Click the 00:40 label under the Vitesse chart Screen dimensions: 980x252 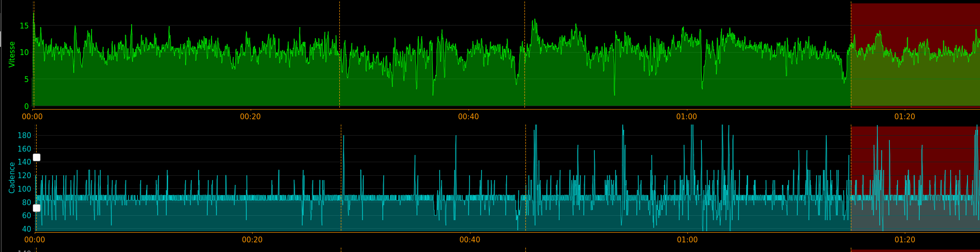tap(469, 116)
